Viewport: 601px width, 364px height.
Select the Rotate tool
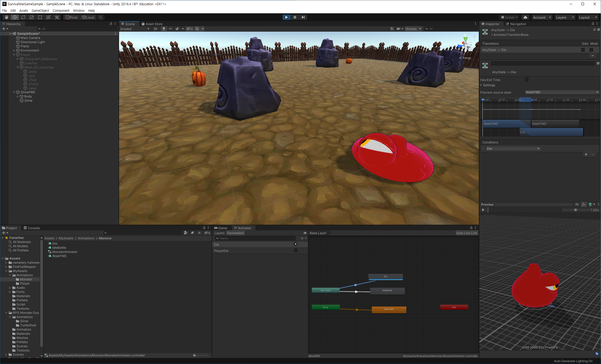(x=23, y=17)
